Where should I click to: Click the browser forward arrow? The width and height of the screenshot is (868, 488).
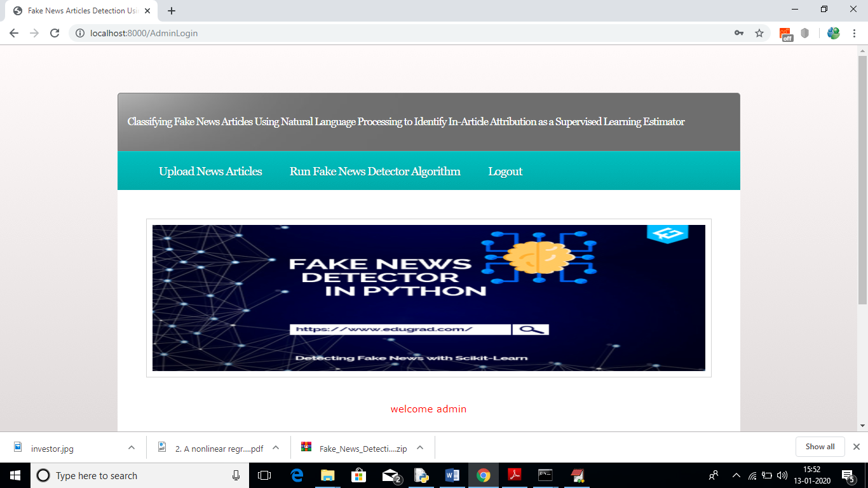pos(34,33)
